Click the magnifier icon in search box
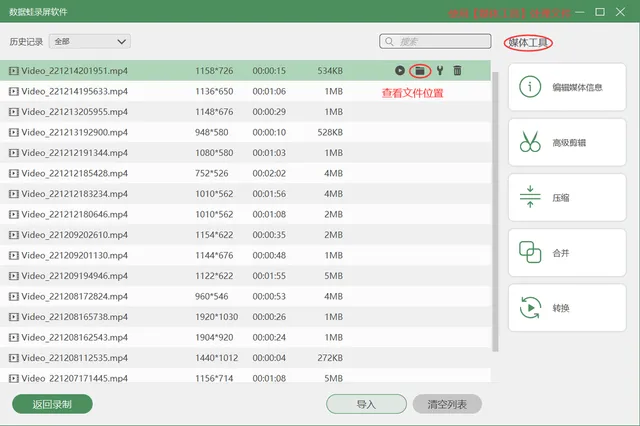 [389, 42]
